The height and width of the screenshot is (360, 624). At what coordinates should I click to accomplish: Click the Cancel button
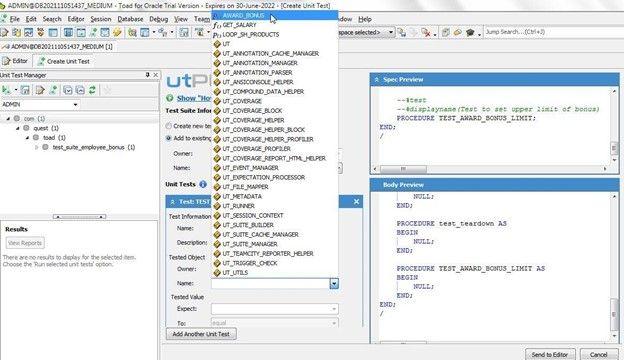(598, 354)
